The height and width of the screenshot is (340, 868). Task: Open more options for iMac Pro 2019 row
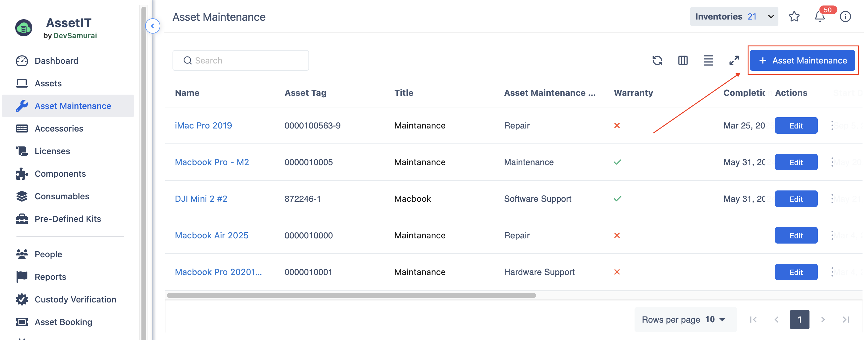pos(832,125)
